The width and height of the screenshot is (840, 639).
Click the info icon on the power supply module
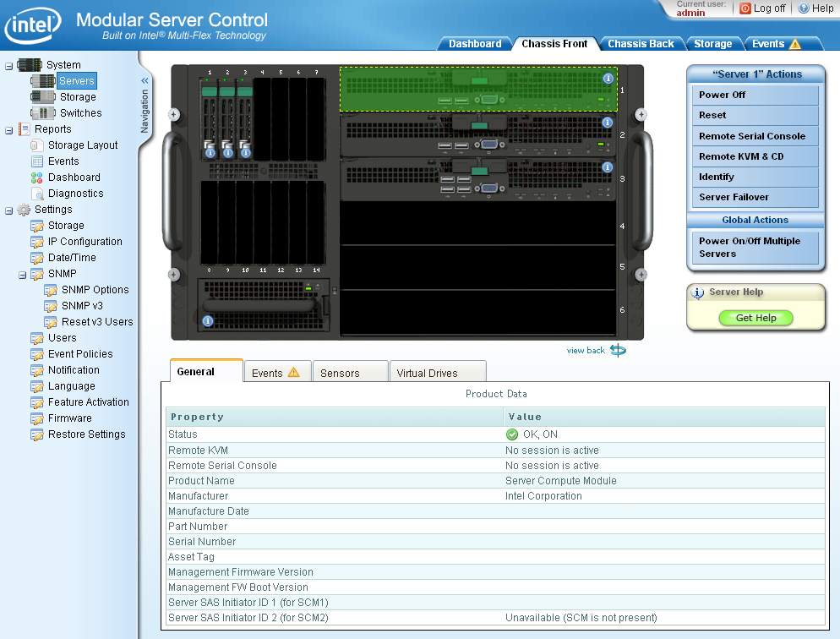(208, 321)
